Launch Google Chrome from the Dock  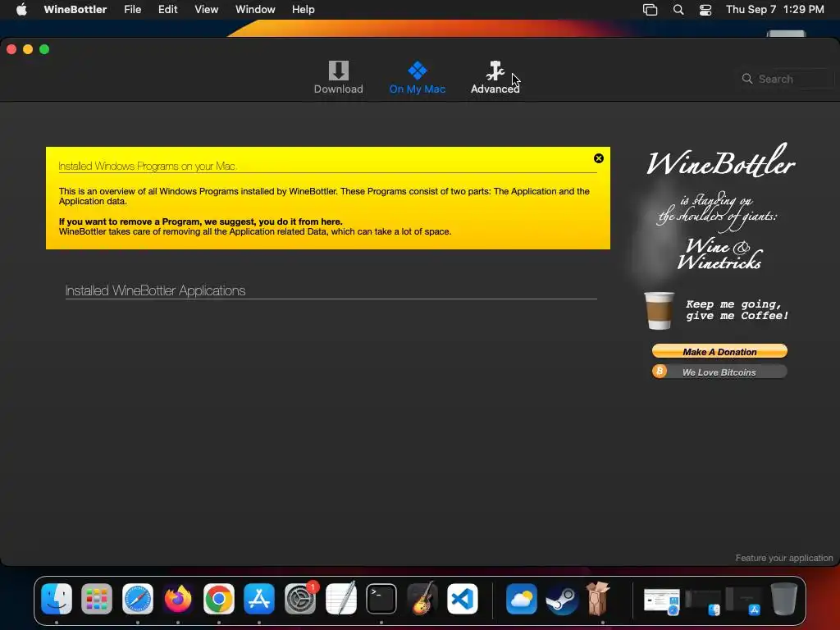(218, 598)
